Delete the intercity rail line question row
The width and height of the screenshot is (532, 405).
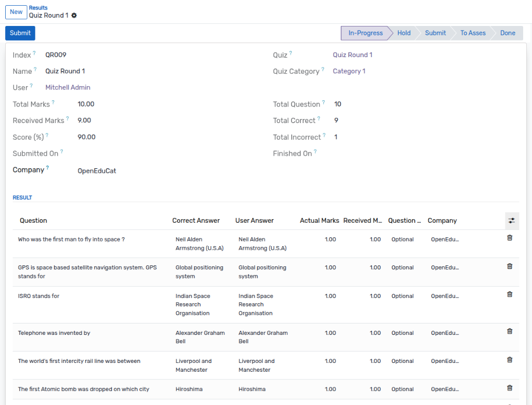click(510, 360)
